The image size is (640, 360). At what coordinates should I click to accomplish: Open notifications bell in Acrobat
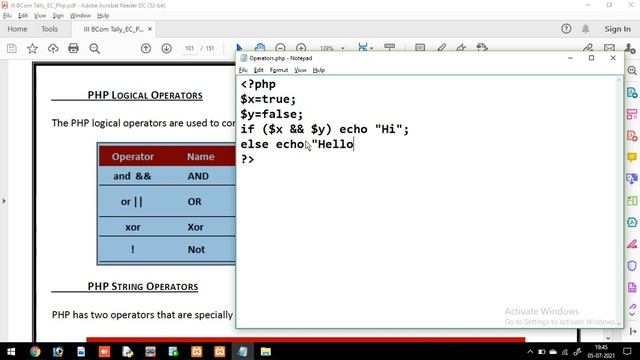[586, 29]
